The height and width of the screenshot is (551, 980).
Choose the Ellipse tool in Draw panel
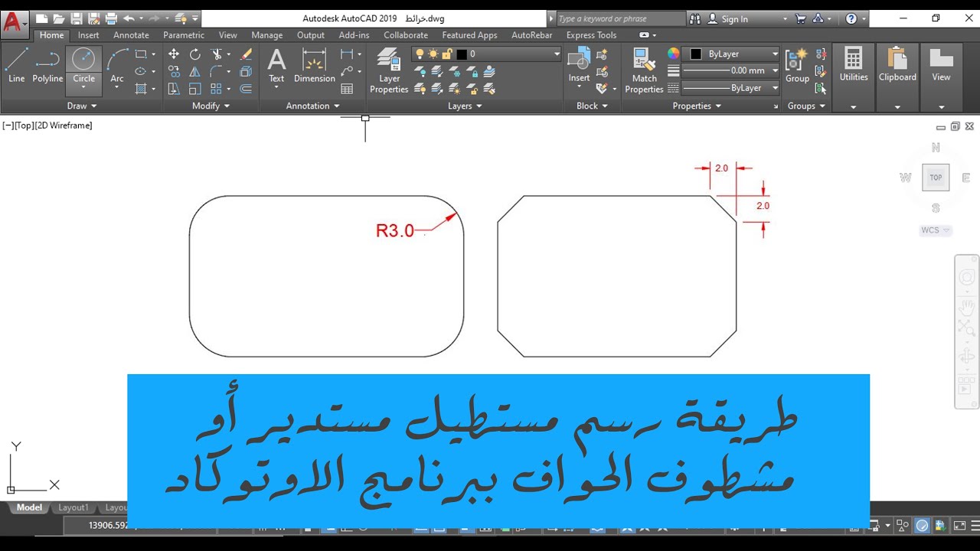click(140, 71)
